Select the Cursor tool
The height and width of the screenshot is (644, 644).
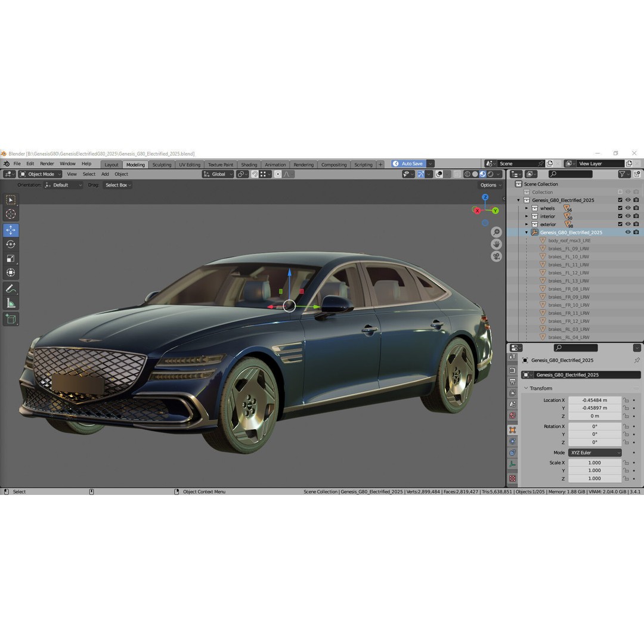11,214
